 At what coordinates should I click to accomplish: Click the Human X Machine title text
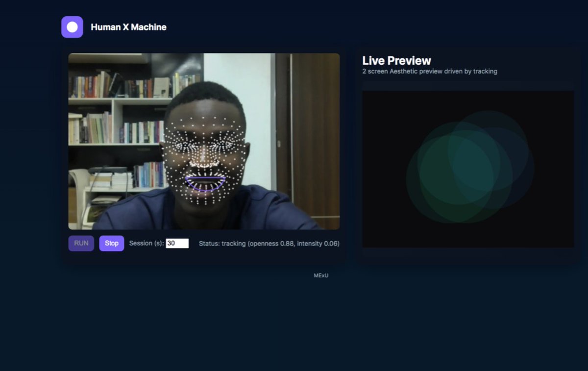click(128, 27)
